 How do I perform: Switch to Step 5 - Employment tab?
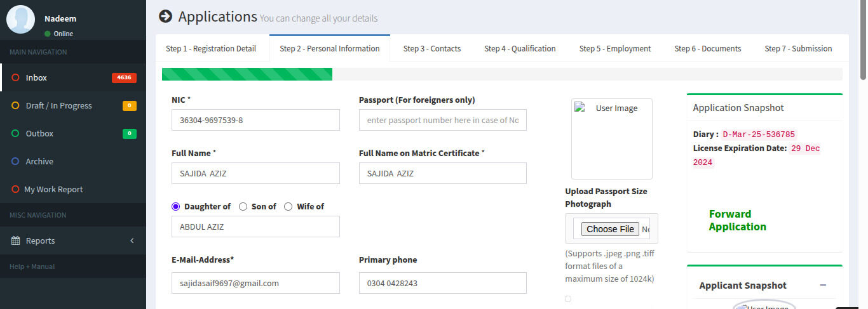tap(615, 48)
